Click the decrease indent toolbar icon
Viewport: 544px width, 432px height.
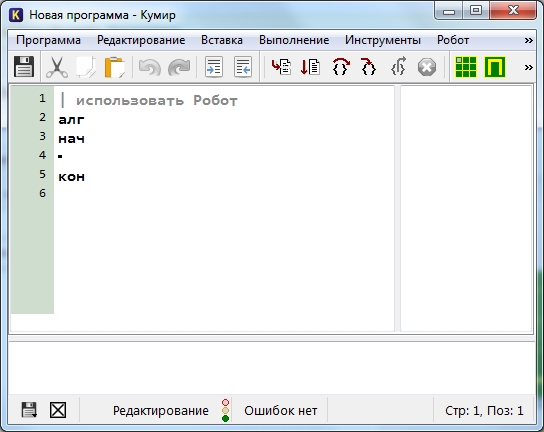[x=243, y=67]
